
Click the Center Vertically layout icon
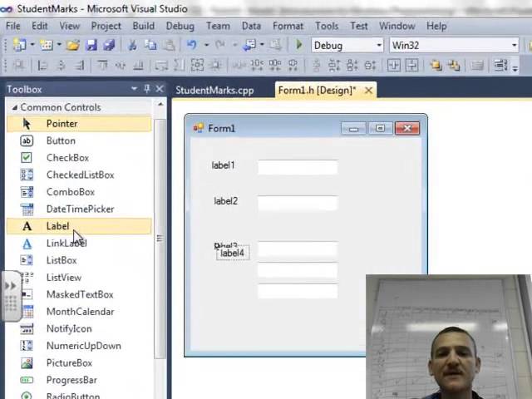pos(412,65)
